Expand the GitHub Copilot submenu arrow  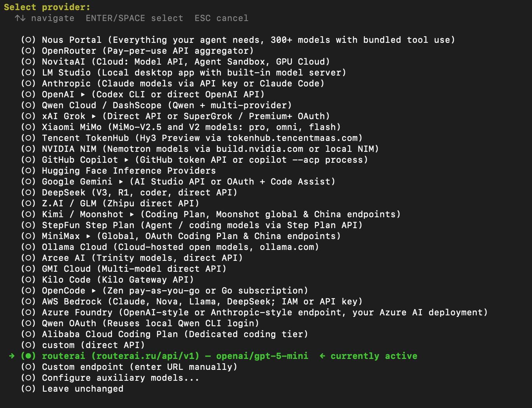tap(126, 160)
